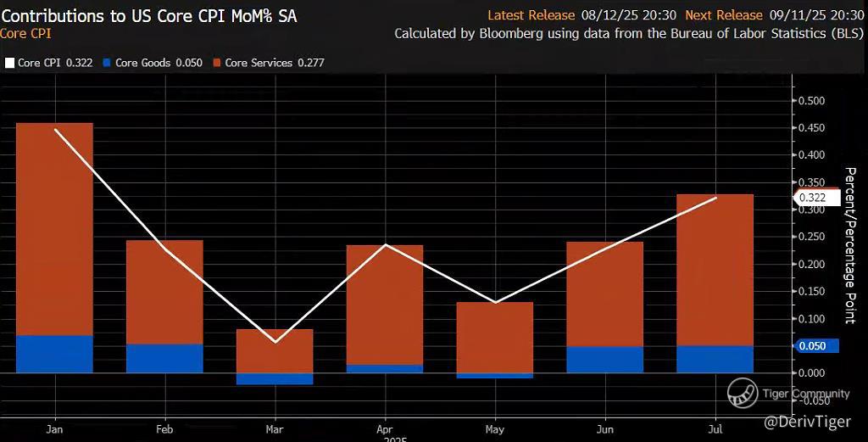Viewport: 868px width, 442px height.
Task: Click the blue Core Goods legend swatch
Action: tap(107, 63)
